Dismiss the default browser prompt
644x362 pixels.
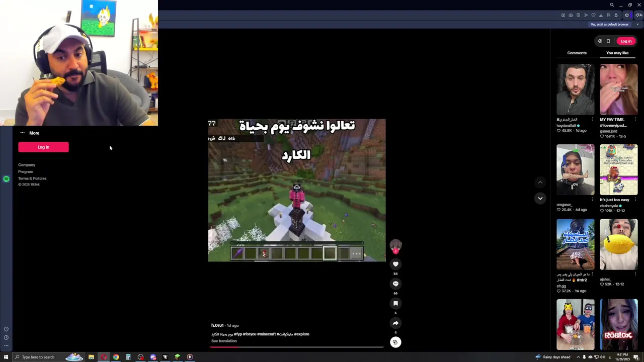pos(637,25)
